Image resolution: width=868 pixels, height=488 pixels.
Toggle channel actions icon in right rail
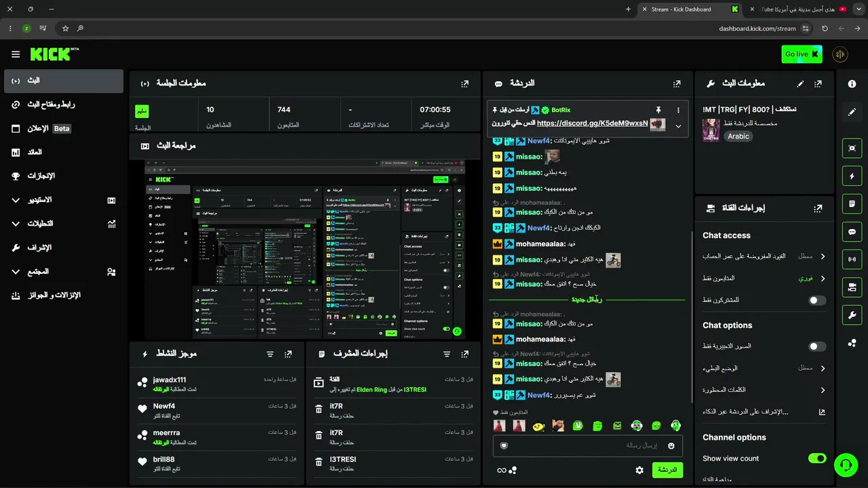[852, 287]
